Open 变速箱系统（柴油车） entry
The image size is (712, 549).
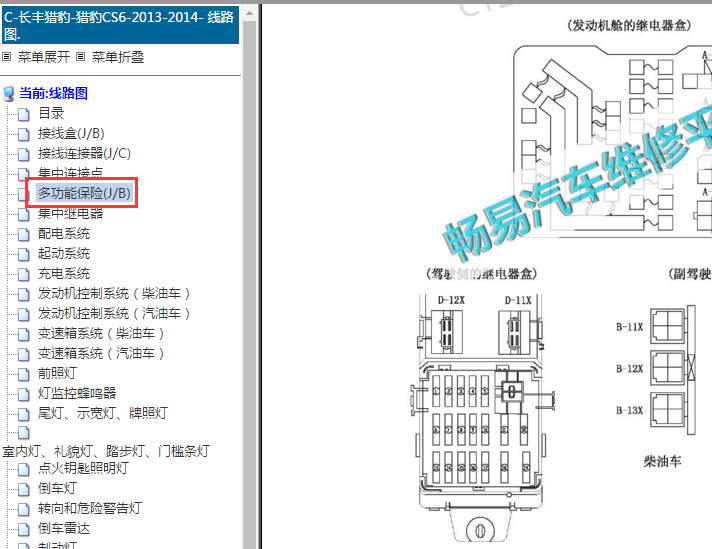coord(101,333)
